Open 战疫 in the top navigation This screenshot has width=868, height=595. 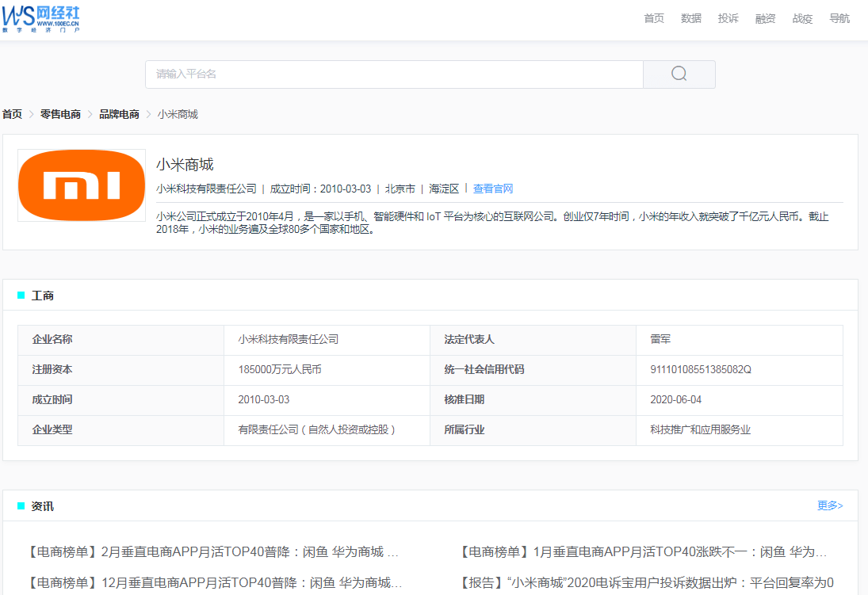coord(802,18)
